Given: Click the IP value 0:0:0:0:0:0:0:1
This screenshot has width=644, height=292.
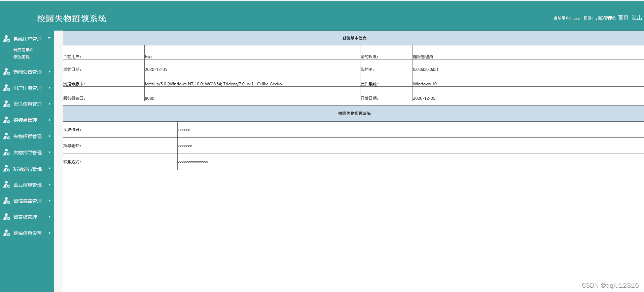Looking at the screenshot, I should tap(426, 70).
